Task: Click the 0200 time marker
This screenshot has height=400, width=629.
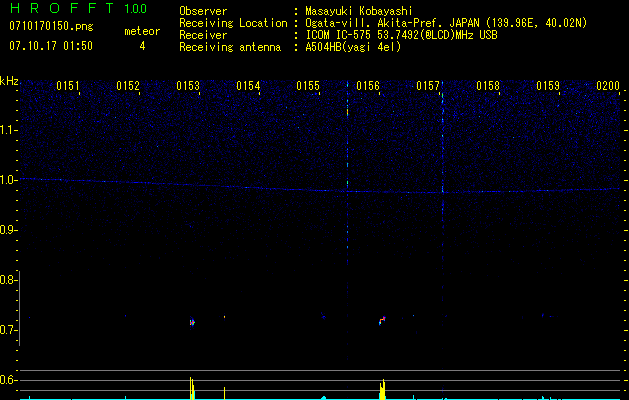Action: [x=608, y=86]
